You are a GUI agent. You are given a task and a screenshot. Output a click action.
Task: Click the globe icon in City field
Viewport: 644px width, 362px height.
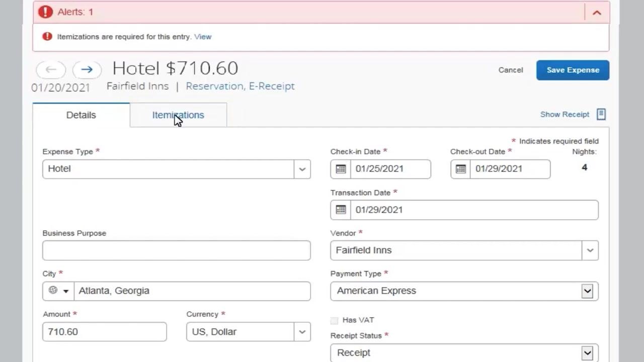(53, 290)
